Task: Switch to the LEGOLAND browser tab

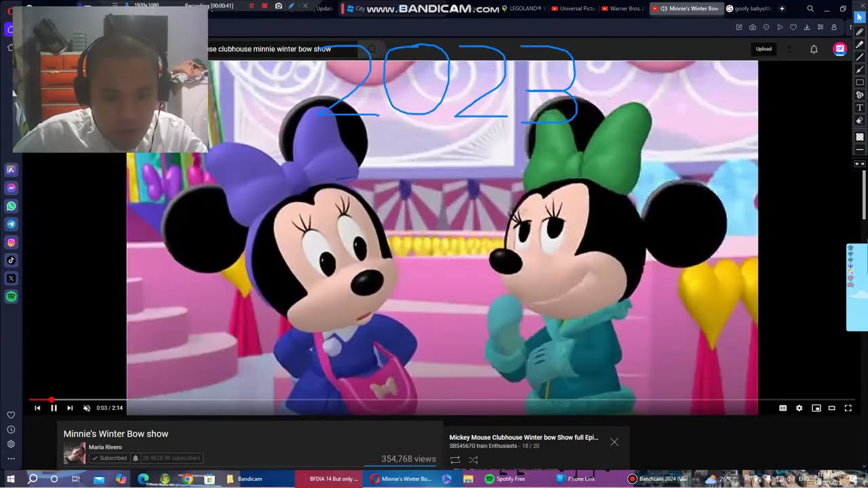Action: (x=524, y=8)
